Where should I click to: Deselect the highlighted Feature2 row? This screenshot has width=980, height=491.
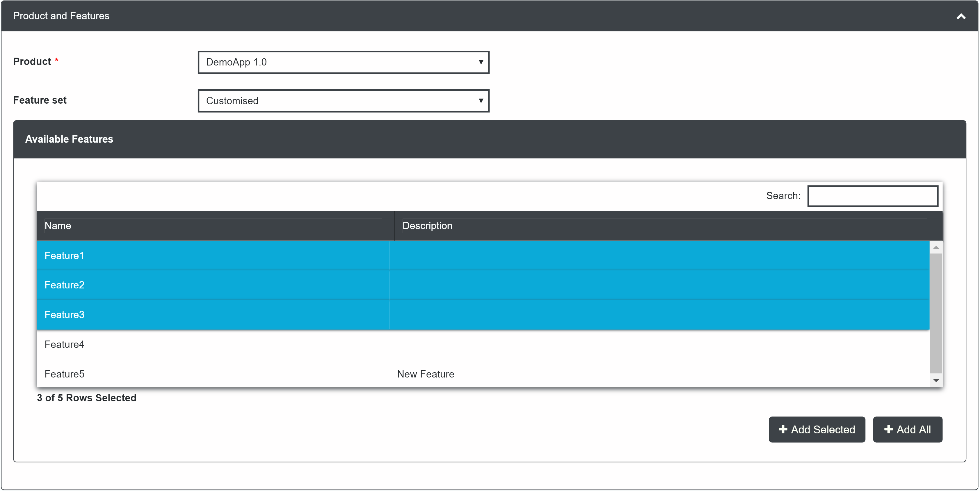tap(213, 285)
